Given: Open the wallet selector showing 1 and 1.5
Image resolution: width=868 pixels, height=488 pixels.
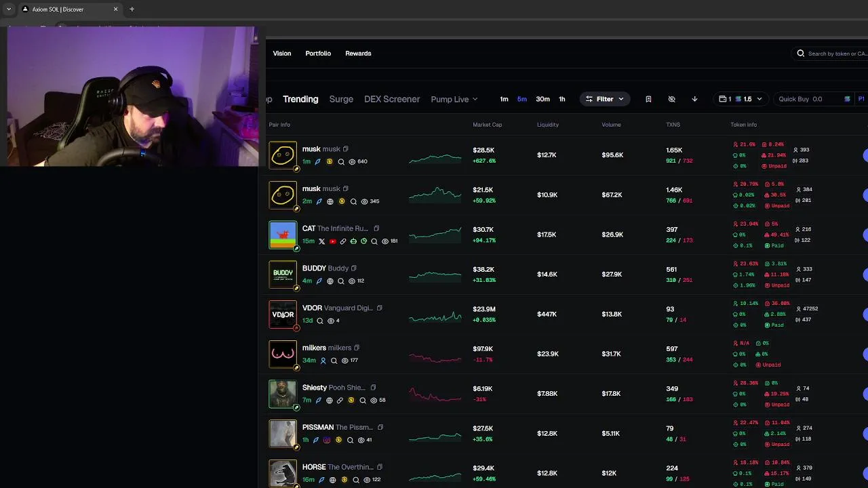Looking at the screenshot, I should (x=741, y=99).
